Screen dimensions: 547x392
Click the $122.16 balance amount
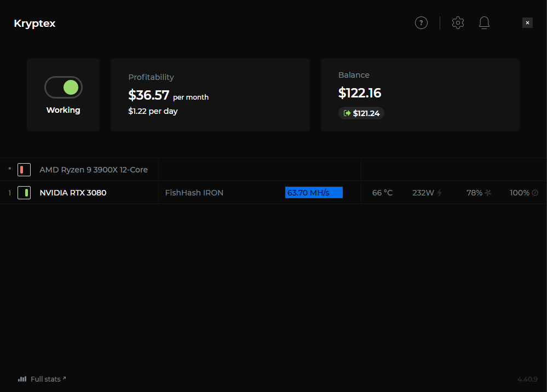click(x=360, y=93)
